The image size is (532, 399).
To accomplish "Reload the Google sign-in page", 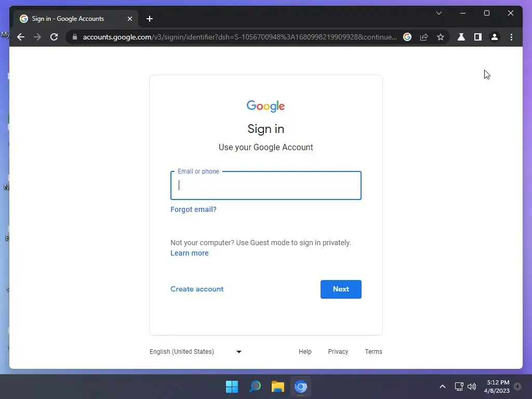I will coord(54,37).
